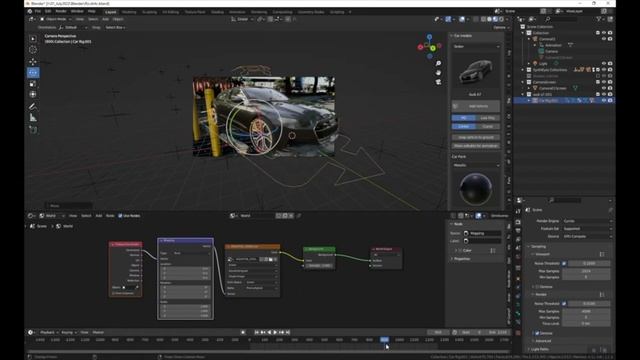
Task: Expand the Advanced subpanel
Action: (x=543, y=341)
